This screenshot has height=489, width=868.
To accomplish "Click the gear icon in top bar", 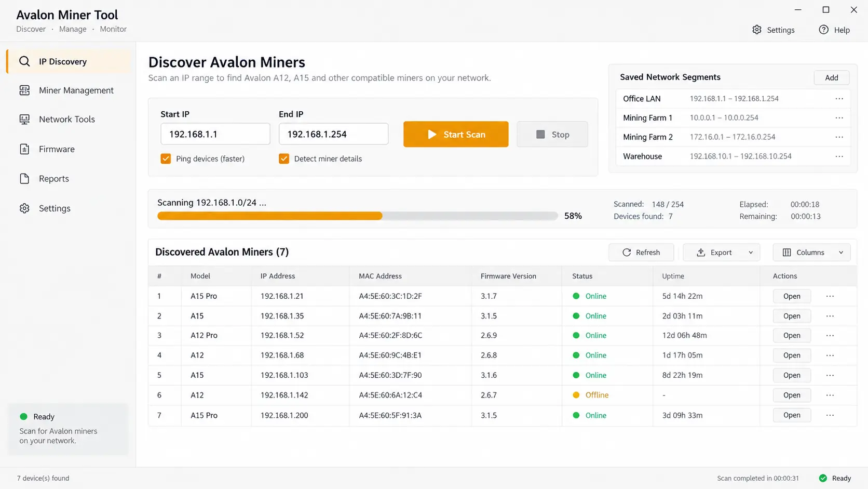I will 757,30.
